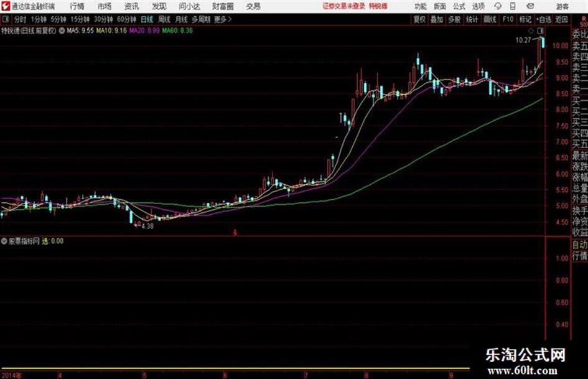588x379 pixels.
Task: Open the 功能 menu
Action: click(x=421, y=6)
